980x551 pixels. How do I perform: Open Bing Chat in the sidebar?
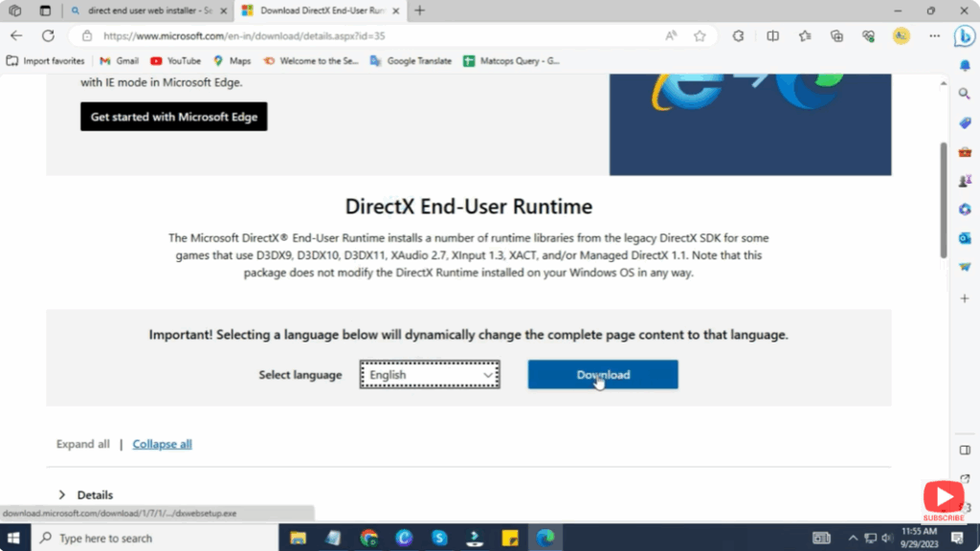965,36
